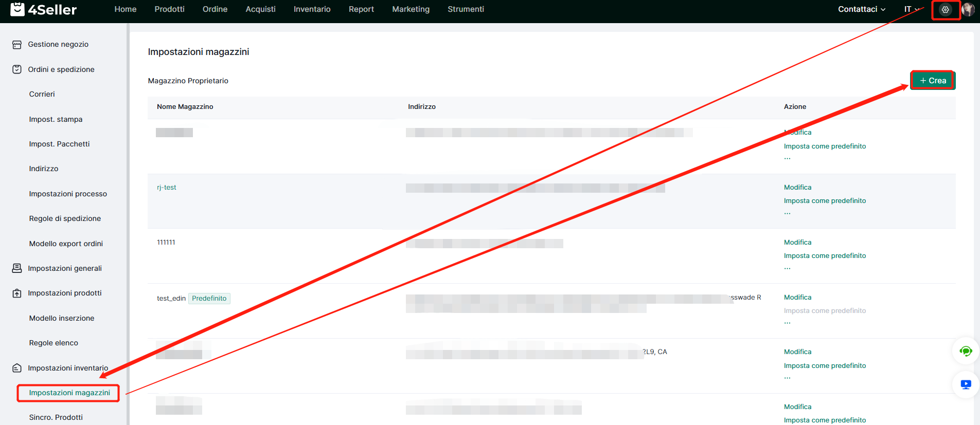Click the Impostazioni inventario icon
Viewport: 980px width, 425px height.
pyautogui.click(x=17, y=368)
